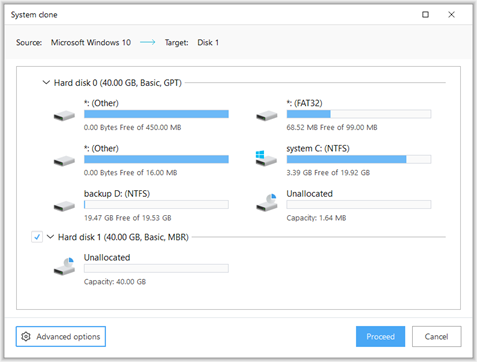
Task: Maximize the System clone window
Action: pos(425,15)
